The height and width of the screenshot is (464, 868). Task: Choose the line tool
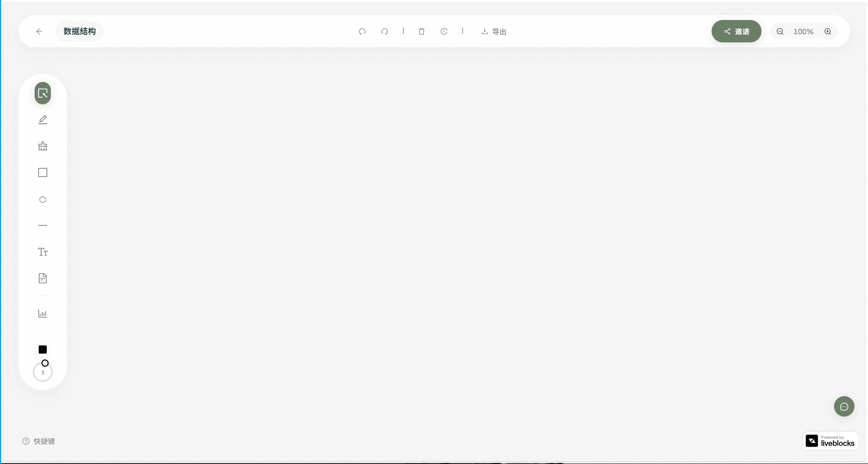click(x=43, y=225)
